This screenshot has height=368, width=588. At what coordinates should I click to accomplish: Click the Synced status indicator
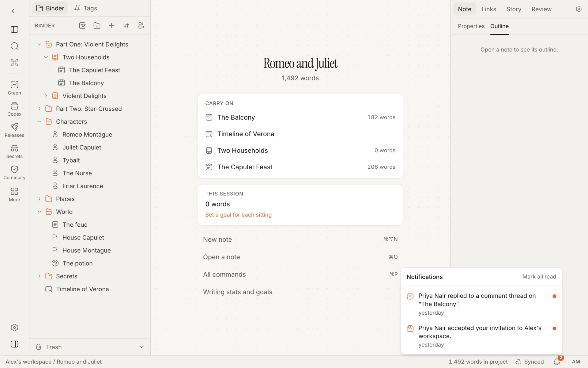[530, 362]
